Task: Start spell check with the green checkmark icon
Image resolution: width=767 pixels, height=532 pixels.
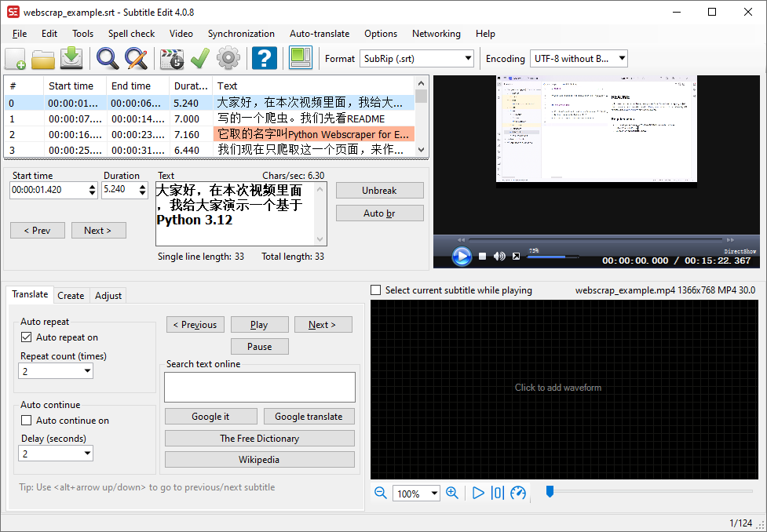Action: [200, 58]
